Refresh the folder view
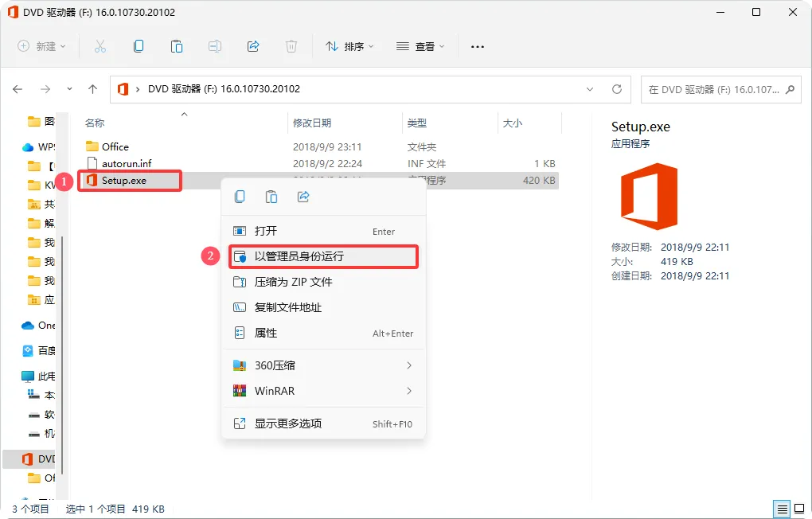This screenshot has height=519, width=812. coord(617,89)
